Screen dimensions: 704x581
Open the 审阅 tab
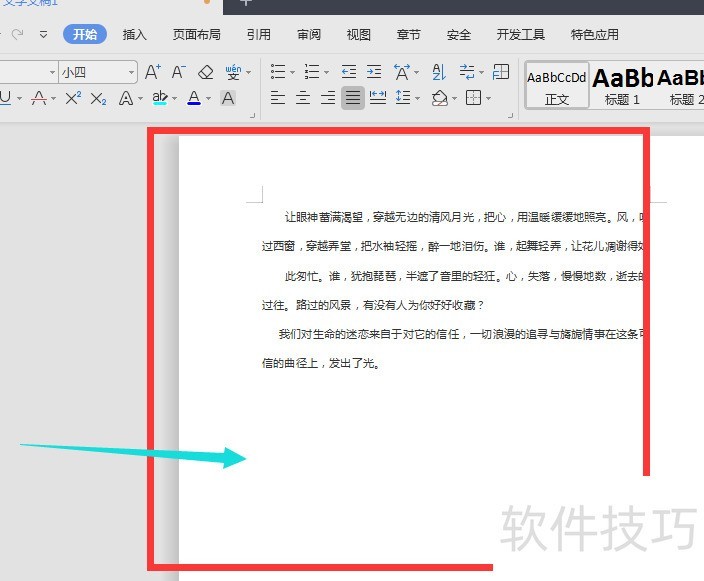click(309, 35)
